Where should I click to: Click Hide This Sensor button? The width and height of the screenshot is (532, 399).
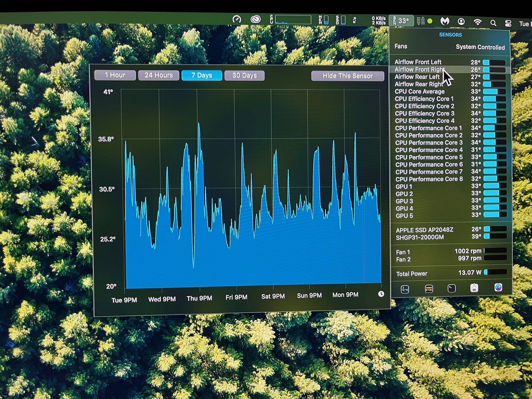pos(347,76)
